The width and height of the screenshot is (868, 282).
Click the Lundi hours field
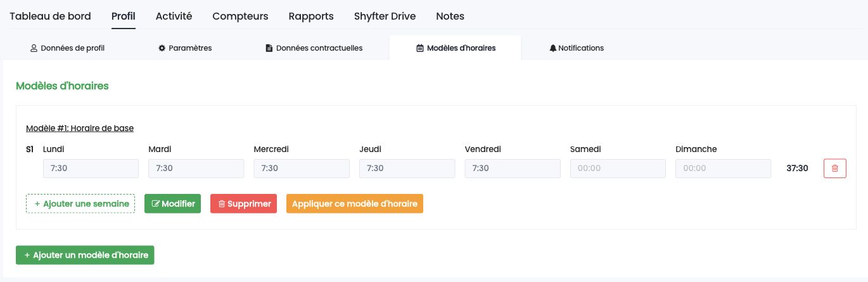coord(91,168)
